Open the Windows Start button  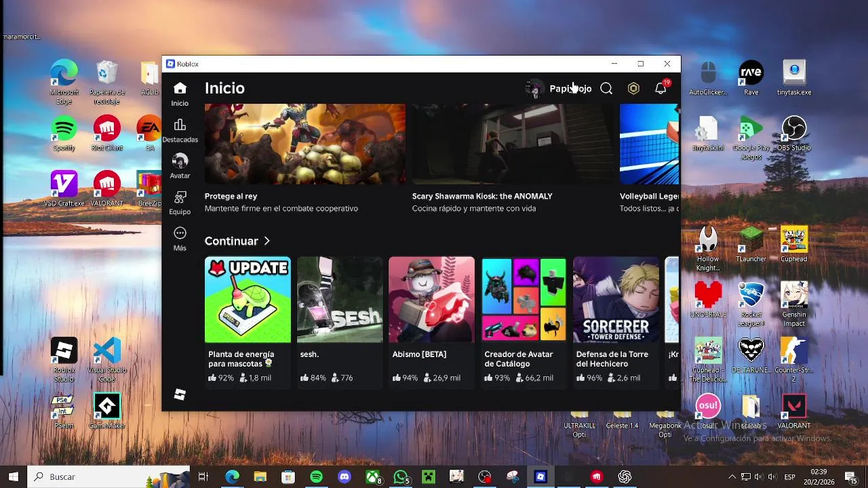(14, 476)
